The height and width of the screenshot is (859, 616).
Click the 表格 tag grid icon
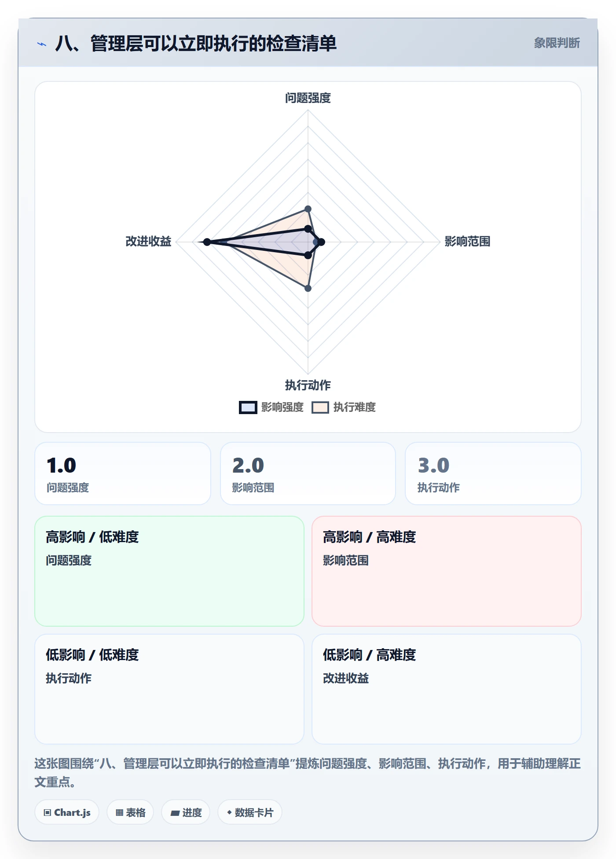point(119,812)
